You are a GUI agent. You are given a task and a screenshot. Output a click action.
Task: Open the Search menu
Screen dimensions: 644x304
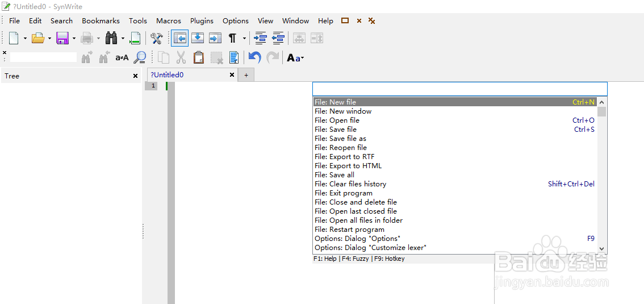[x=61, y=21]
